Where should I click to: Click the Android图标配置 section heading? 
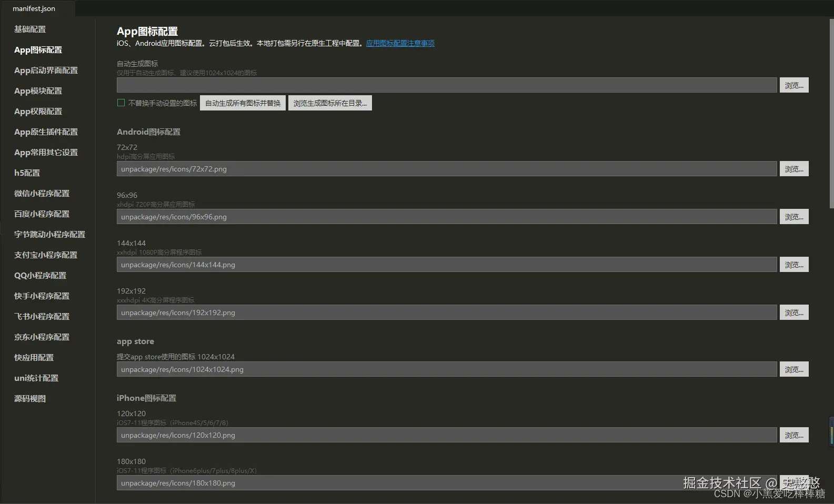(148, 132)
